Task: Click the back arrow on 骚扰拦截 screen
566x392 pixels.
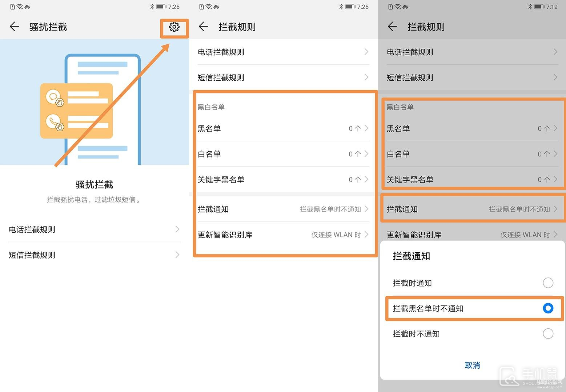Action: 14,27
